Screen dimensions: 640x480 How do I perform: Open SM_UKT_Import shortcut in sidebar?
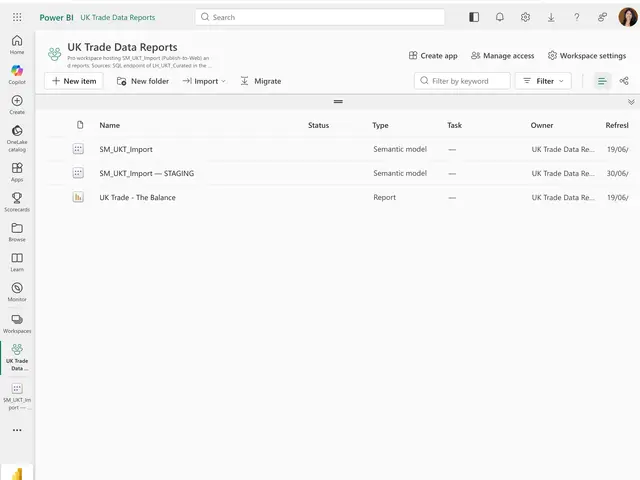tap(17, 397)
